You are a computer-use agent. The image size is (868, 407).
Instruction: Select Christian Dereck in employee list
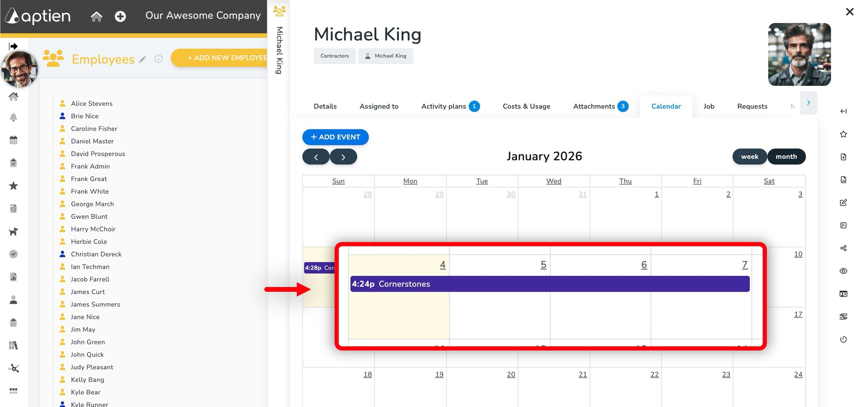tap(96, 254)
